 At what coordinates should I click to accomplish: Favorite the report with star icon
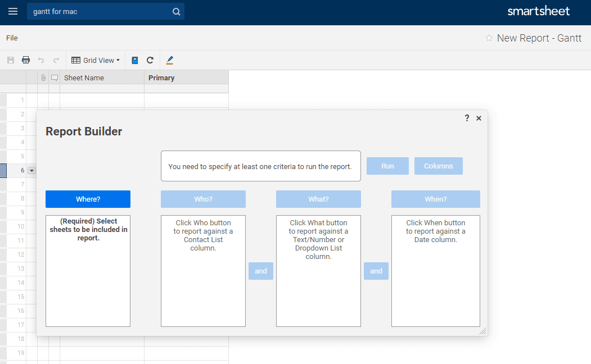489,38
